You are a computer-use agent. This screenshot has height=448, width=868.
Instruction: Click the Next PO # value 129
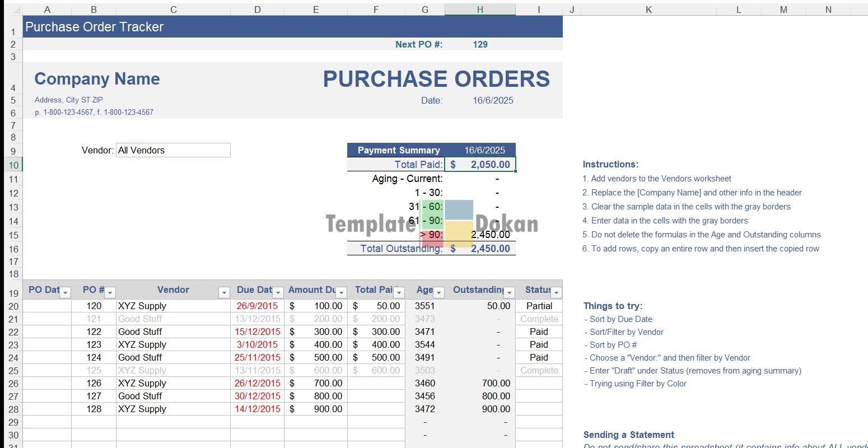tap(480, 44)
